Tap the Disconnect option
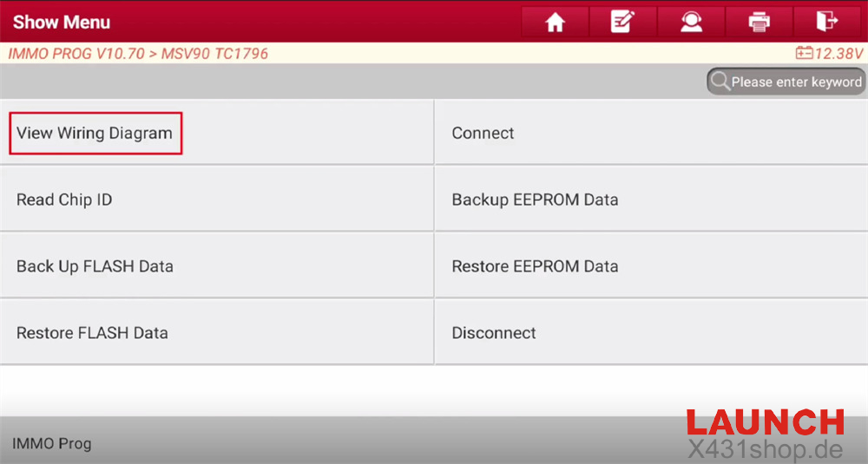868x464 pixels. [x=494, y=333]
